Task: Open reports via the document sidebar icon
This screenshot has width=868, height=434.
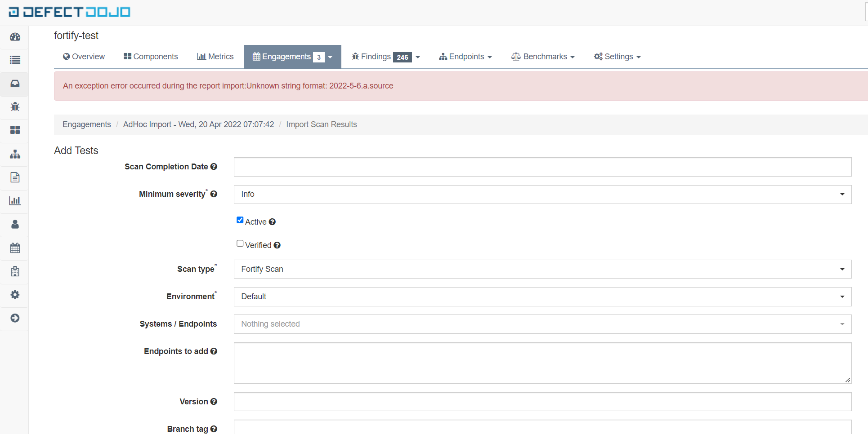Action: (x=15, y=177)
